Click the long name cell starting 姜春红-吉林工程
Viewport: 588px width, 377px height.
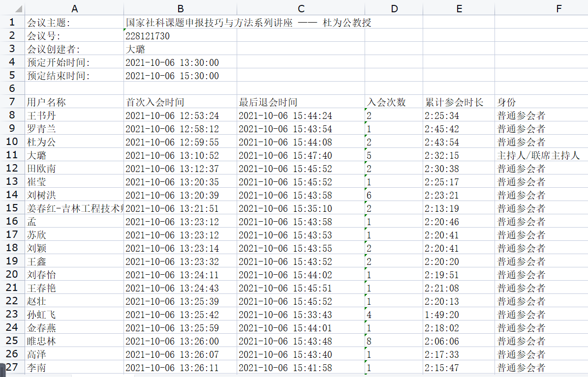[74, 208]
